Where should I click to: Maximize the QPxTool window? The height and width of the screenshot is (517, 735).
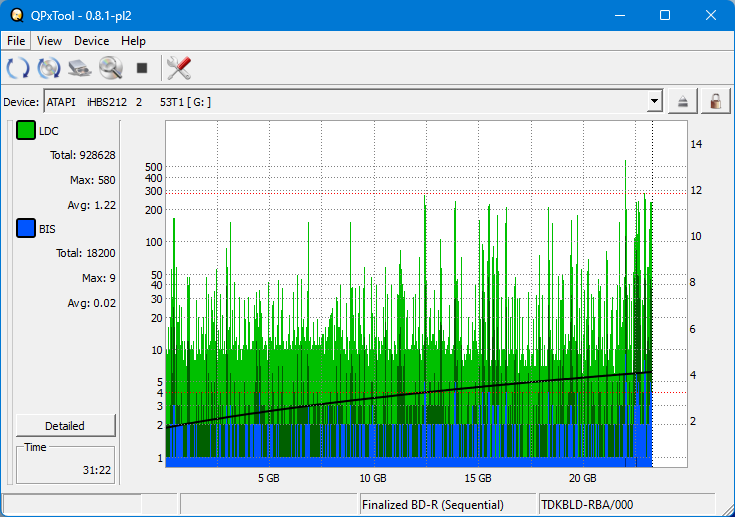(x=665, y=15)
